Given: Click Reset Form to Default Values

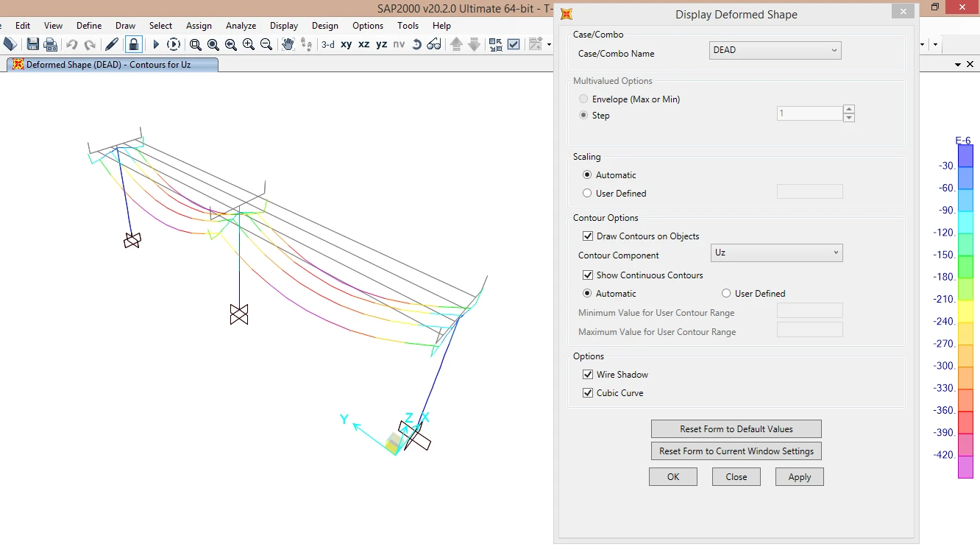Looking at the screenshot, I should pyautogui.click(x=736, y=429).
